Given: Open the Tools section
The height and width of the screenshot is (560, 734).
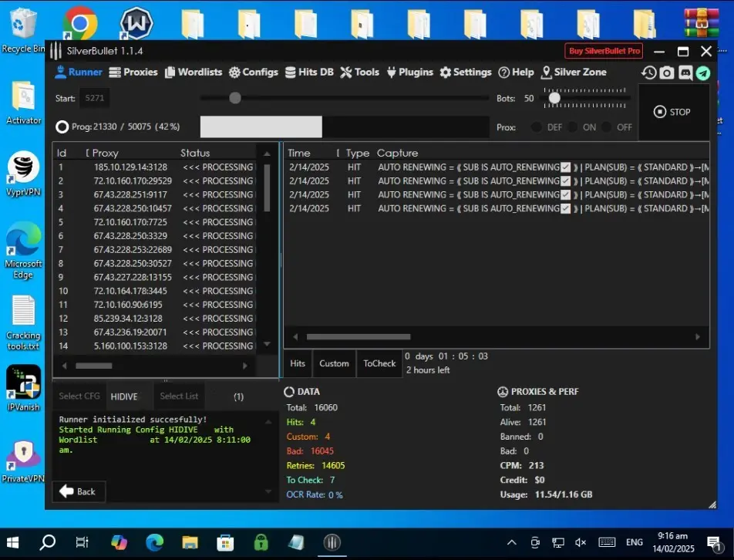Looking at the screenshot, I should point(359,72).
